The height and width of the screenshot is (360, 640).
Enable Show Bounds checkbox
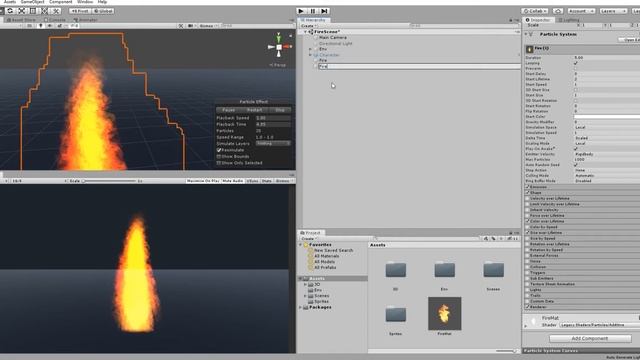(219, 156)
